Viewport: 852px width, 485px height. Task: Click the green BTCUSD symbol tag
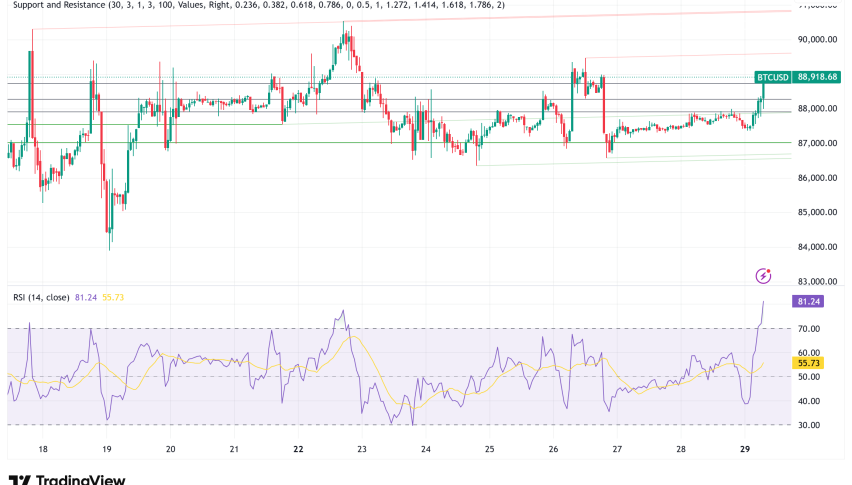[x=772, y=77]
